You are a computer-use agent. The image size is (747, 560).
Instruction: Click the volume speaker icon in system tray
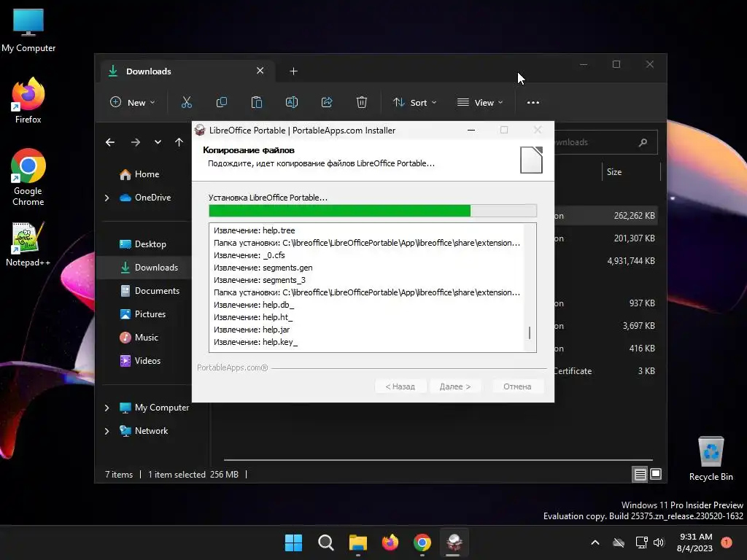[659, 542]
